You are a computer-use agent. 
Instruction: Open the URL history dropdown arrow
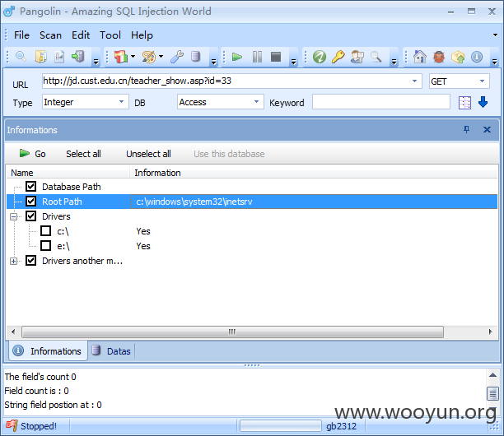point(414,81)
